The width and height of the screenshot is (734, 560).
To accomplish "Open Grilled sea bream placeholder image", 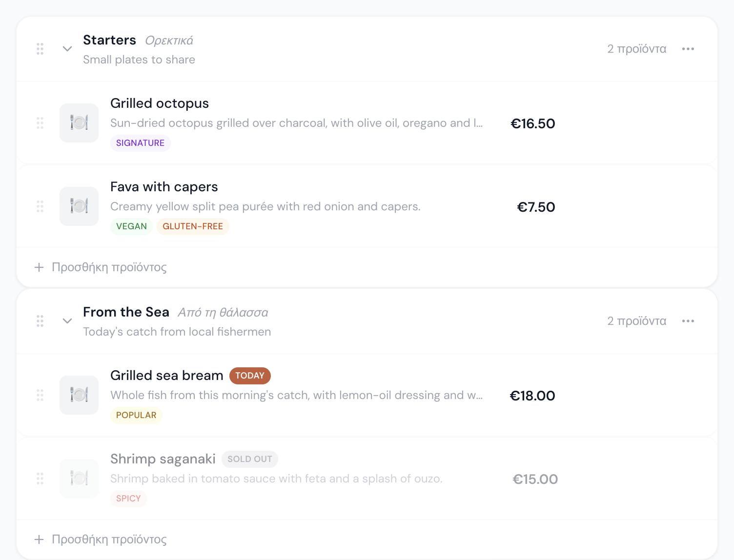I will point(79,395).
